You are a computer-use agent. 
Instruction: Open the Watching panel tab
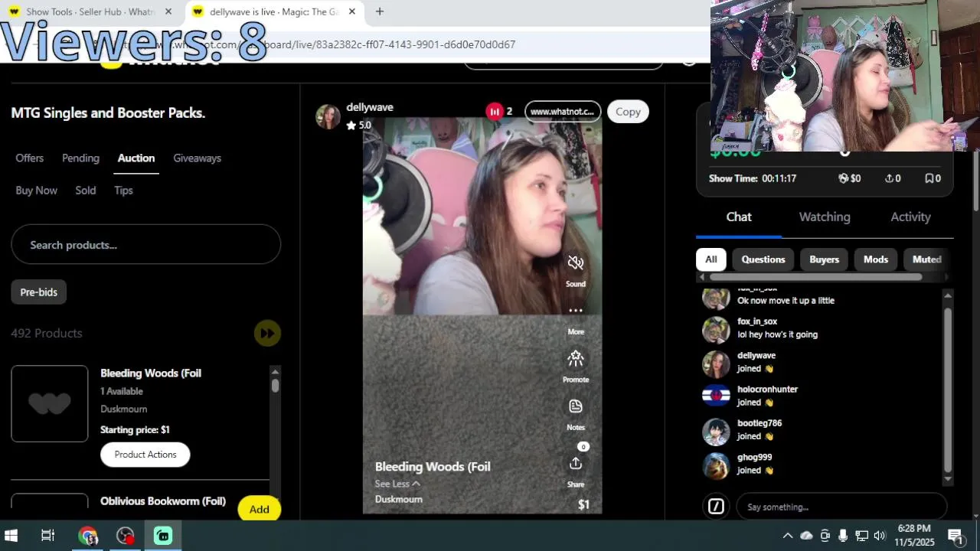[825, 217]
